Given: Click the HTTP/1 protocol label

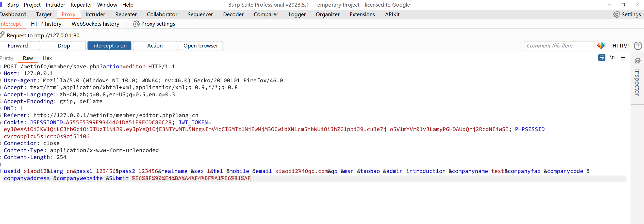Looking at the screenshot, I should (621, 46).
